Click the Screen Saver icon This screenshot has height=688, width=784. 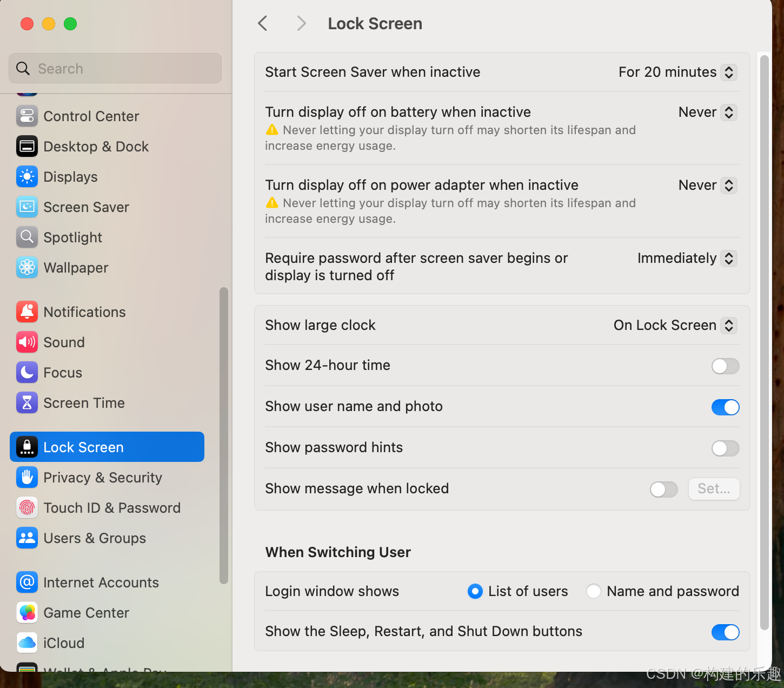27,207
